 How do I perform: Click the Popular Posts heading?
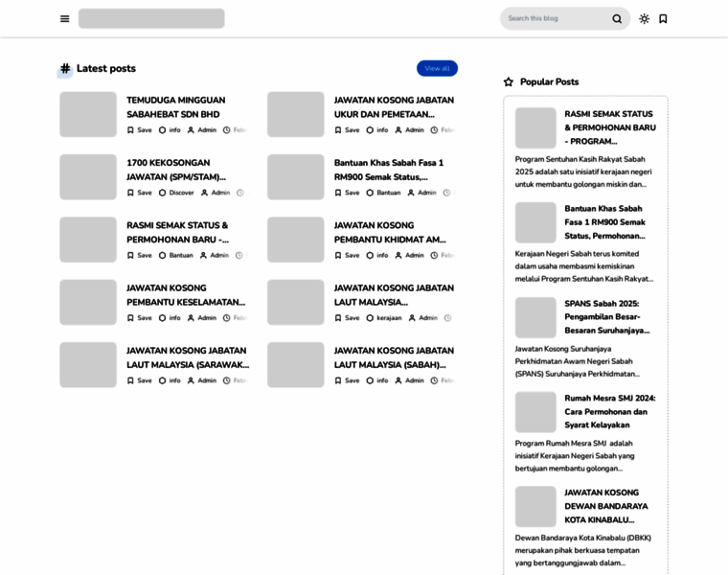549,82
